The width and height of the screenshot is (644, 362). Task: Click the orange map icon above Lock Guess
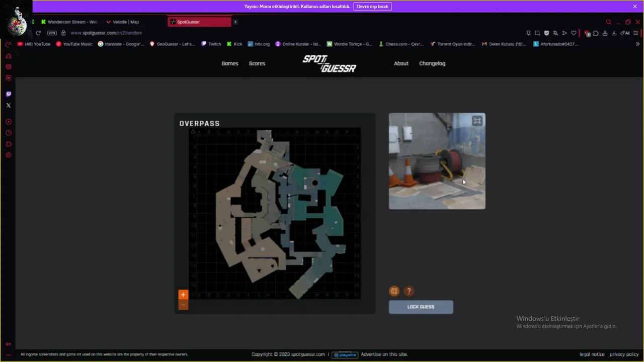(394, 291)
